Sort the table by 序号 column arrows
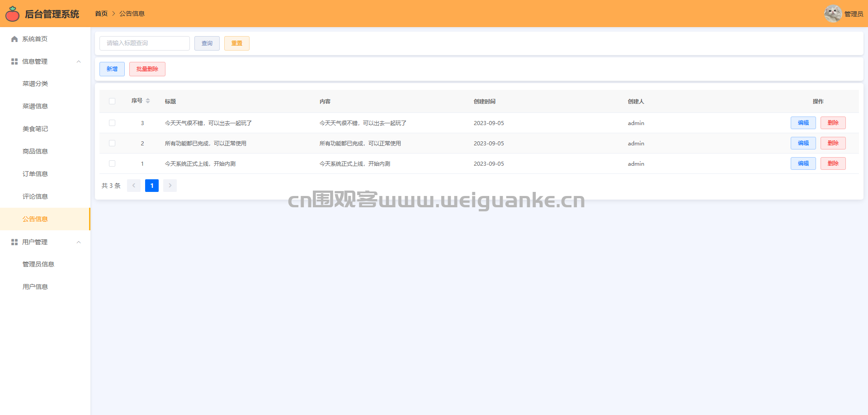868x415 pixels. 148,101
